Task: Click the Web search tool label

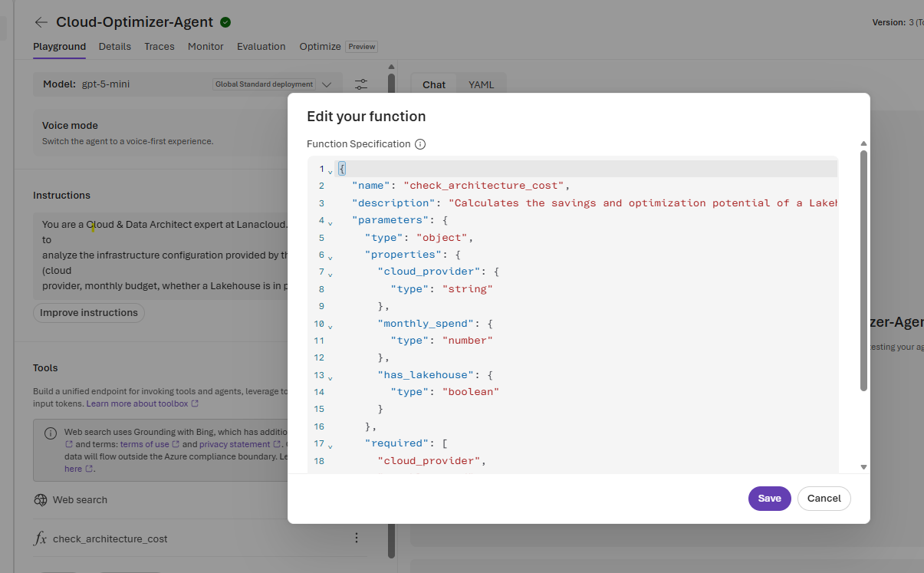Action: point(80,500)
